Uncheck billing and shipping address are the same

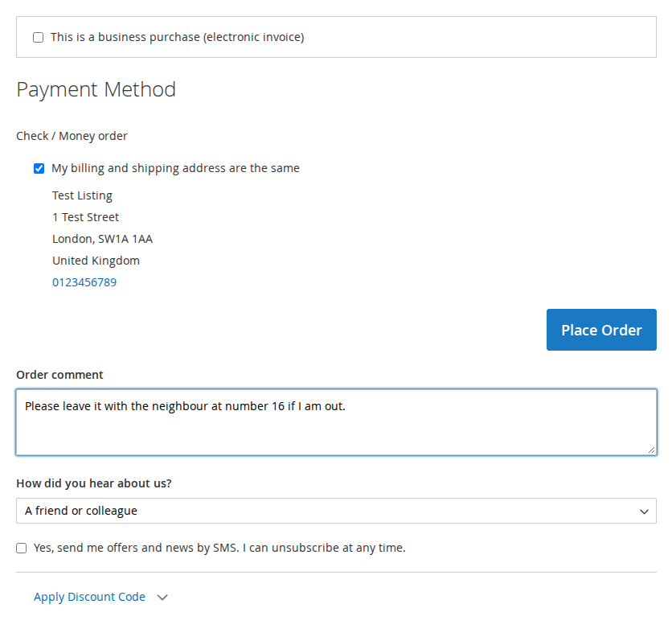click(x=39, y=169)
